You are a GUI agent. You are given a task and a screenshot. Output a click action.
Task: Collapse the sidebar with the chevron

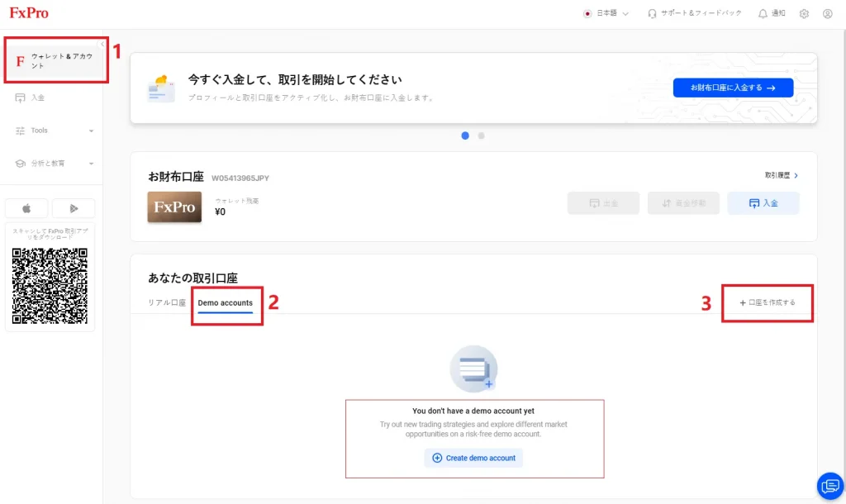click(102, 45)
